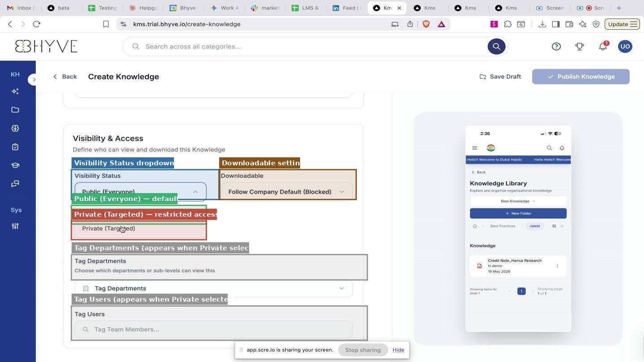Open the Credit Note_Hansa Research item

click(x=518, y=266)
